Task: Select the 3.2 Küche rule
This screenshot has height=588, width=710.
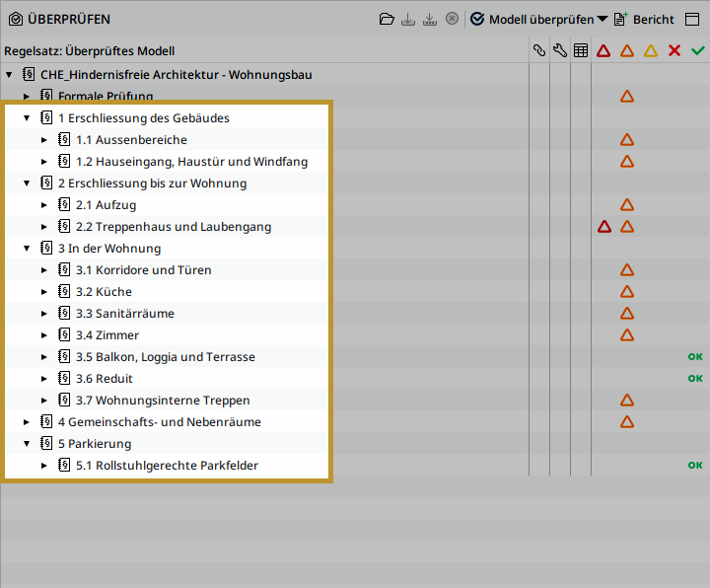Action: [104, 292]
